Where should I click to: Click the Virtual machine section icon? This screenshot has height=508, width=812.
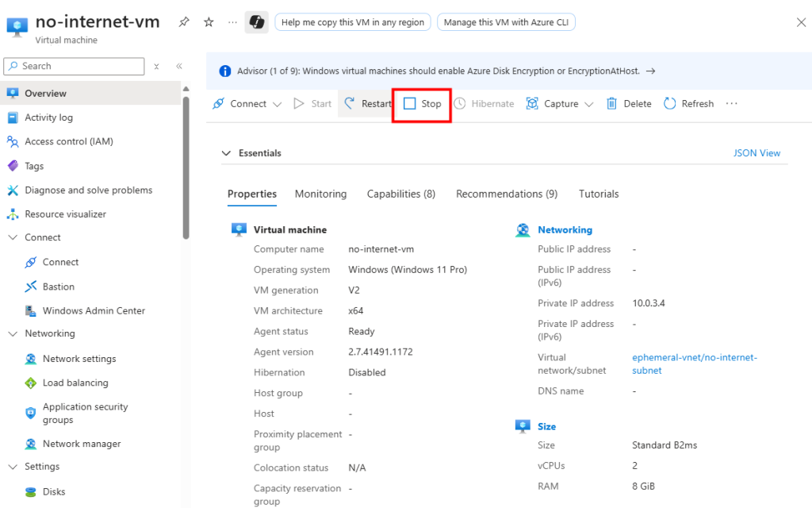(239, 229)
